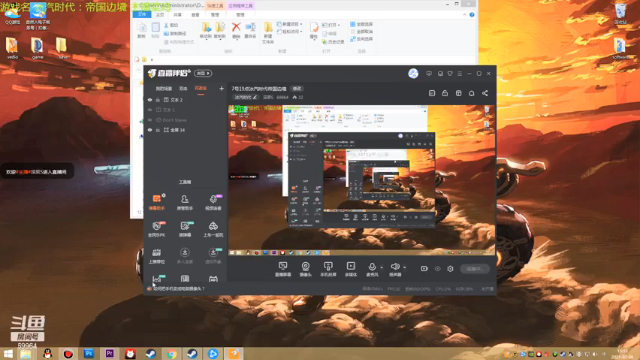Open the notification bell icon in the streaming app
640x360 pixels.
pyautogui.click(x=471, y=93)
